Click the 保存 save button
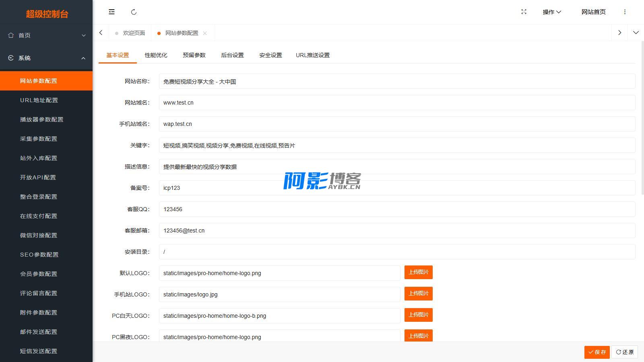644x362 pixels. coord(597,352)
